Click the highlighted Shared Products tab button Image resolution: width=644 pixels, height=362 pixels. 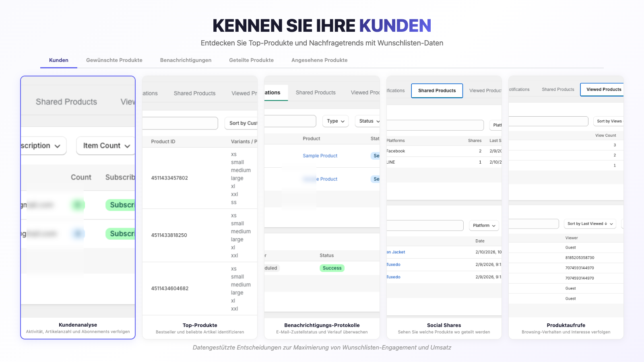pyautogui.click(x=437, y=91)
